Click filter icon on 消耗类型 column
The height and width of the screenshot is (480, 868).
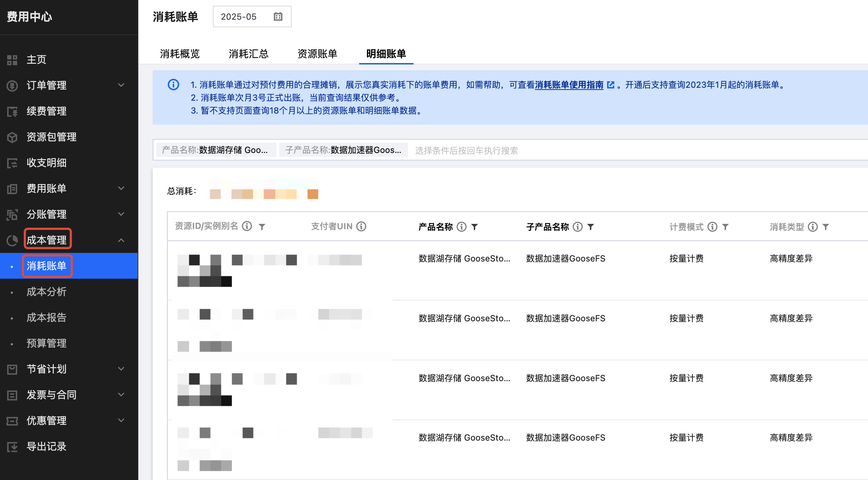(826, 227)
